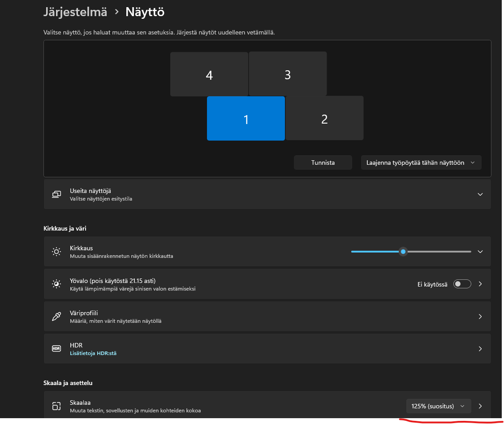Click the sun brightness icon beside Kirkkaus
The height and width of the screenshot is (424, 504).
point(56,252)
